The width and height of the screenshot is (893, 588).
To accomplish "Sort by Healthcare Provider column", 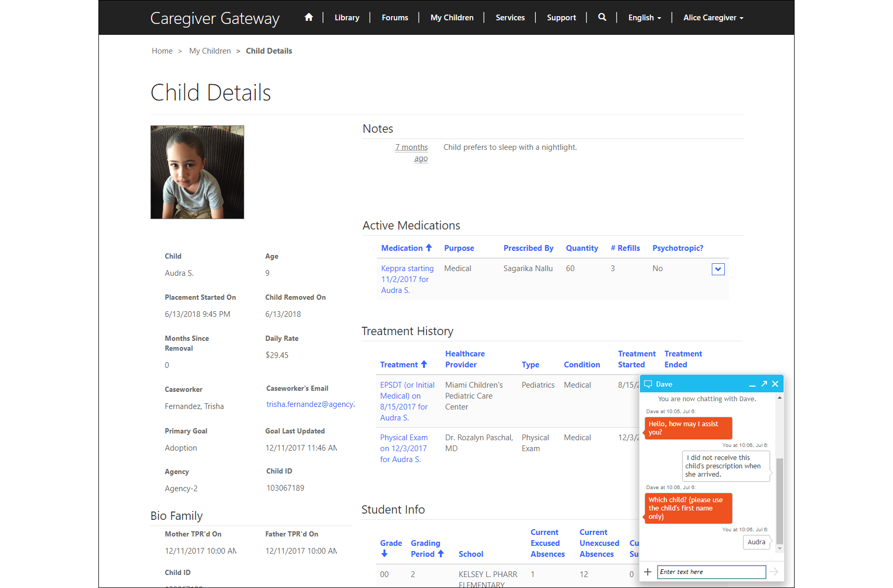I will [x=464, y=359].
